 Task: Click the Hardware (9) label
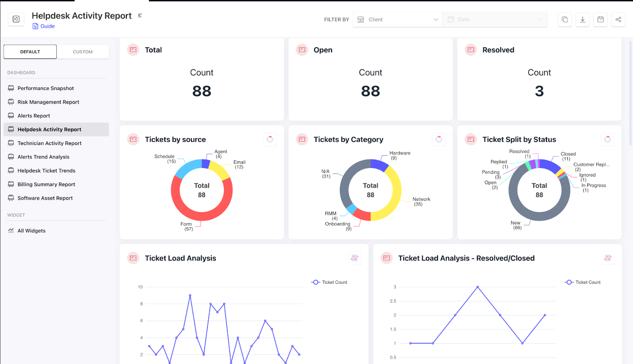click(x=400, y=155)
